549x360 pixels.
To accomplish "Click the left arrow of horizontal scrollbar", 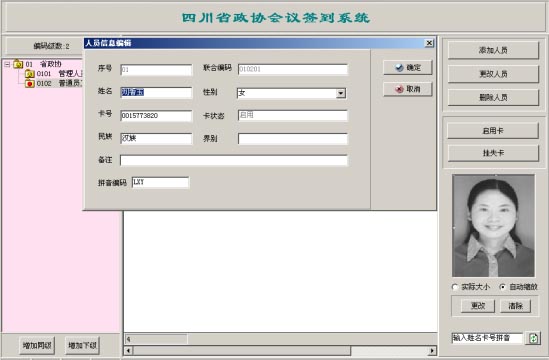I will tap(128, 351).
